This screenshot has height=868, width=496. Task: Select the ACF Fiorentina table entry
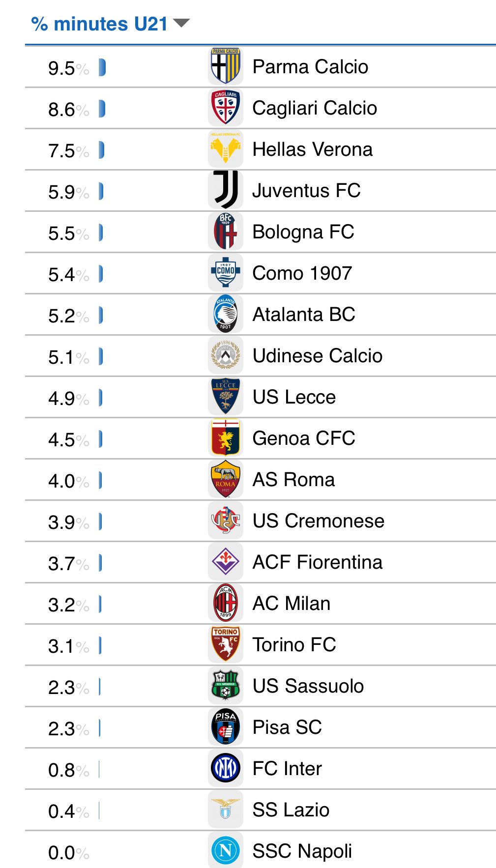(318, 562)
